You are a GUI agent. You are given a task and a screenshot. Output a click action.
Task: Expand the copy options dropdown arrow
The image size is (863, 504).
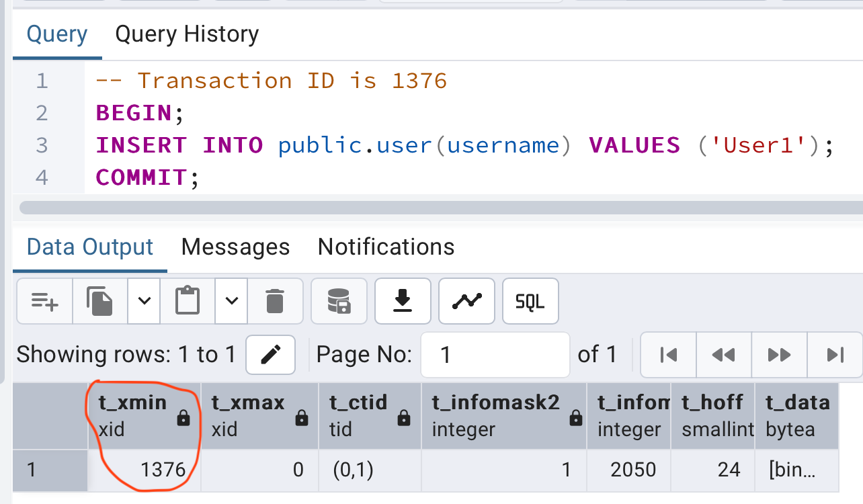click(x=144, y=300)
